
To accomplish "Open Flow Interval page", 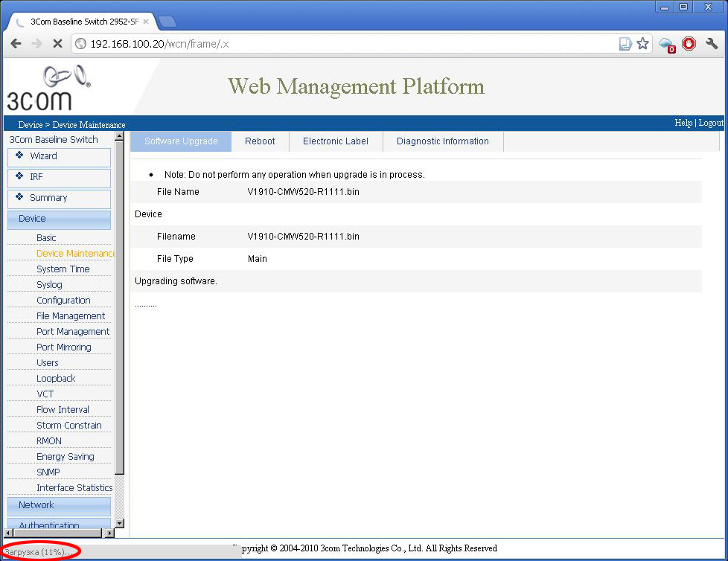I will click(63, 410).
